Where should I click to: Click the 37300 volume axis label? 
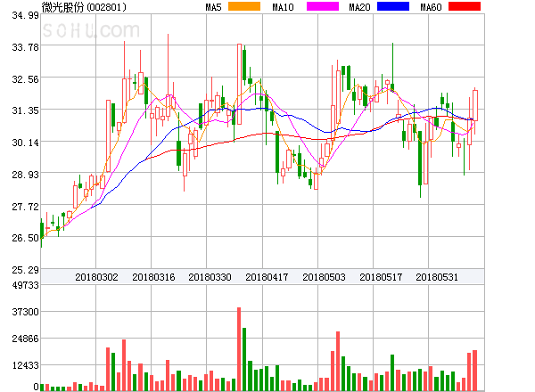coord(25,312)
